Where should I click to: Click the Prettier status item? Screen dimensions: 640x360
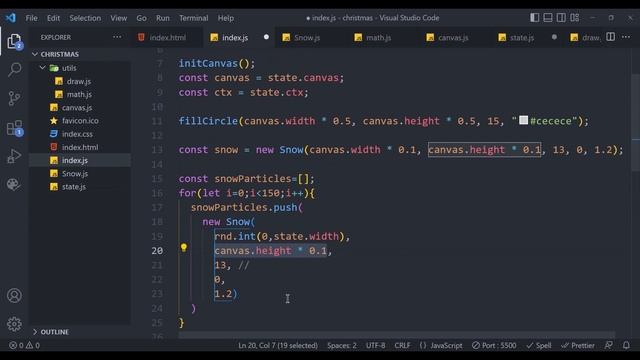[578, 345]
